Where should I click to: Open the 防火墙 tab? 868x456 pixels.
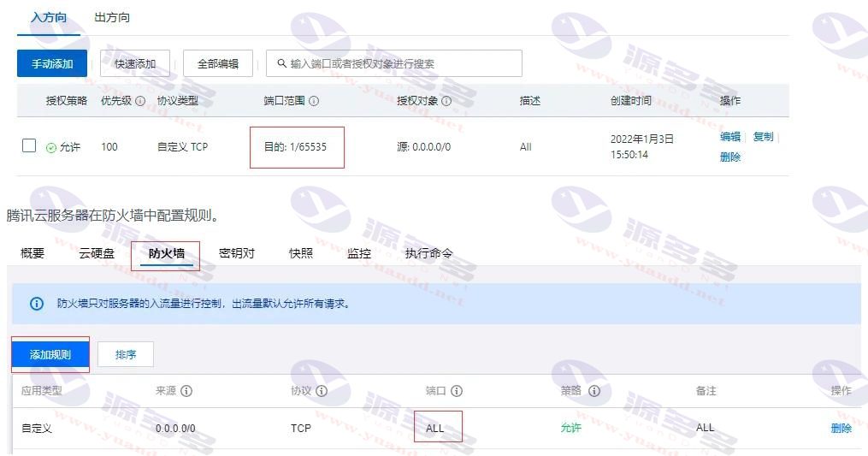point(166,253)
